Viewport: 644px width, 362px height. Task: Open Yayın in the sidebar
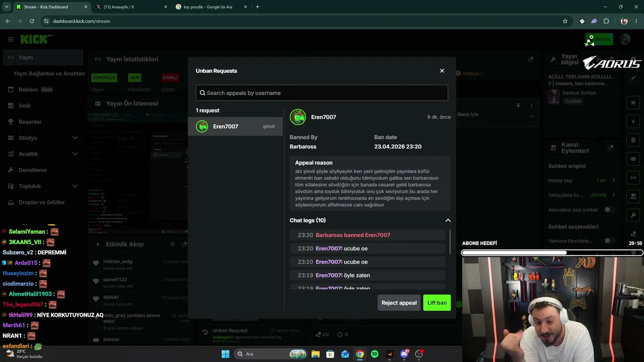pos(43,57)
